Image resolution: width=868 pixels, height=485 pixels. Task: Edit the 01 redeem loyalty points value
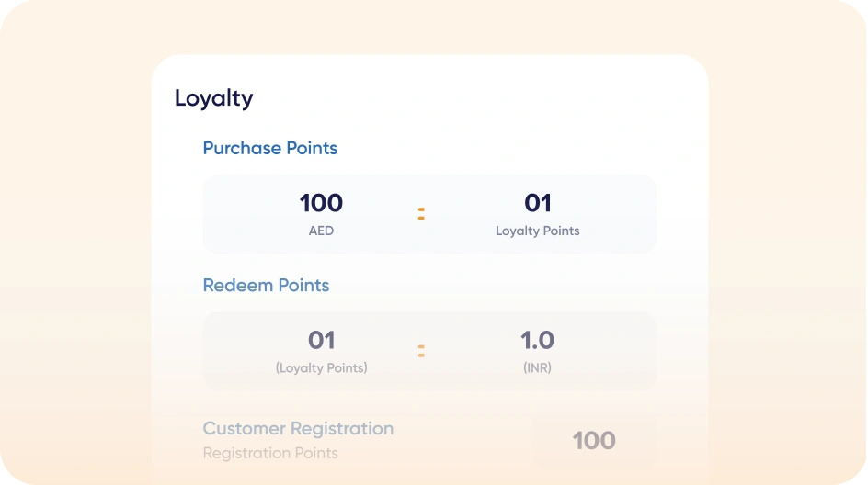click(321, 341)
